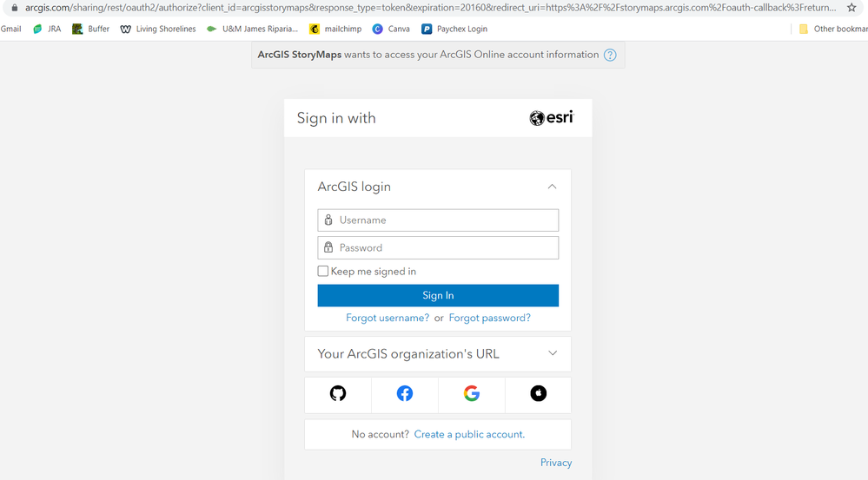Open the Canva bookmark
The width and height of the screenshot is (868, 480).
tap(391, 29)
